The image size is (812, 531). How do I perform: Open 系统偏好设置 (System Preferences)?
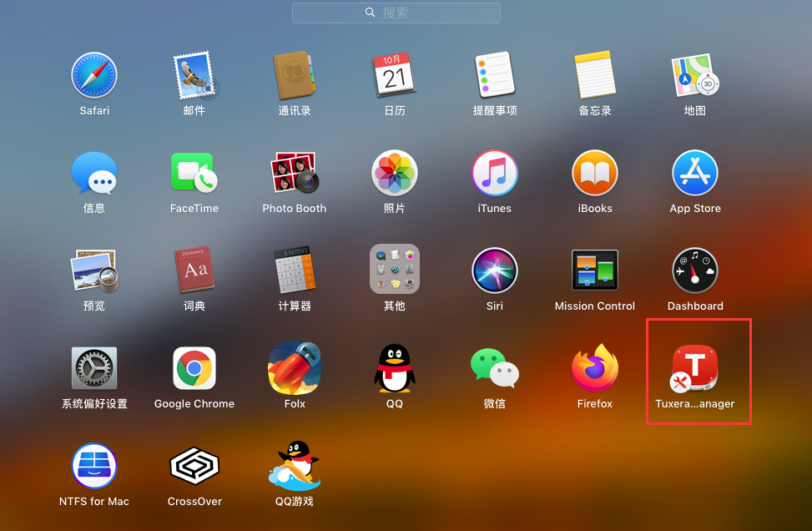pos(94,367)
